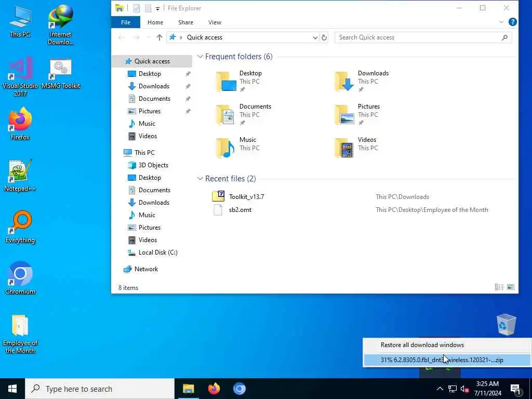Image resolution: width=532 pixels, height=399 pixels.
Task: Click Quick access in the address bar
Action: point(205,37)
